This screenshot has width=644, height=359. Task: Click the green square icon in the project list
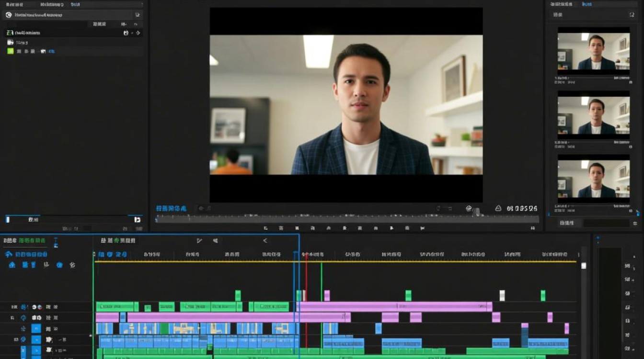(10, 51)
